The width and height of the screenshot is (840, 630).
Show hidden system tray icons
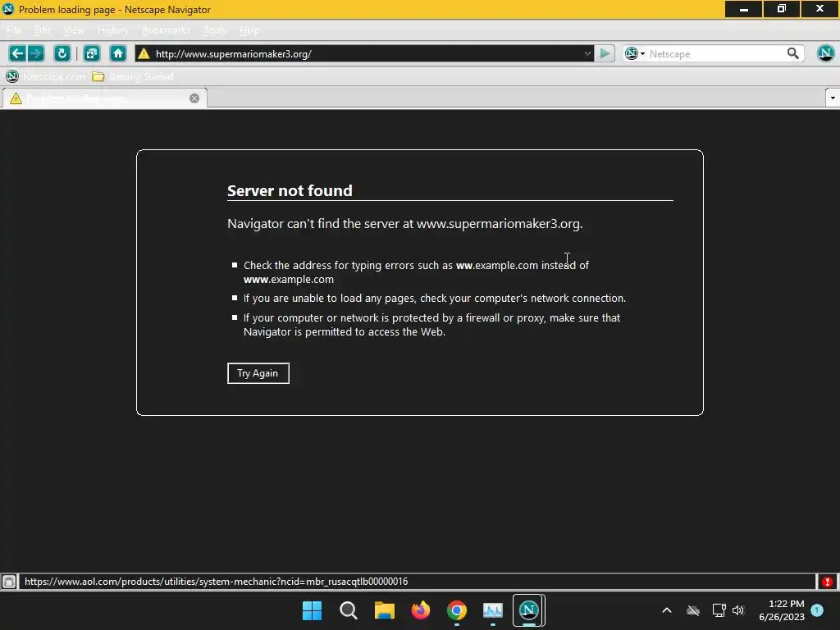tap(667, 610)
